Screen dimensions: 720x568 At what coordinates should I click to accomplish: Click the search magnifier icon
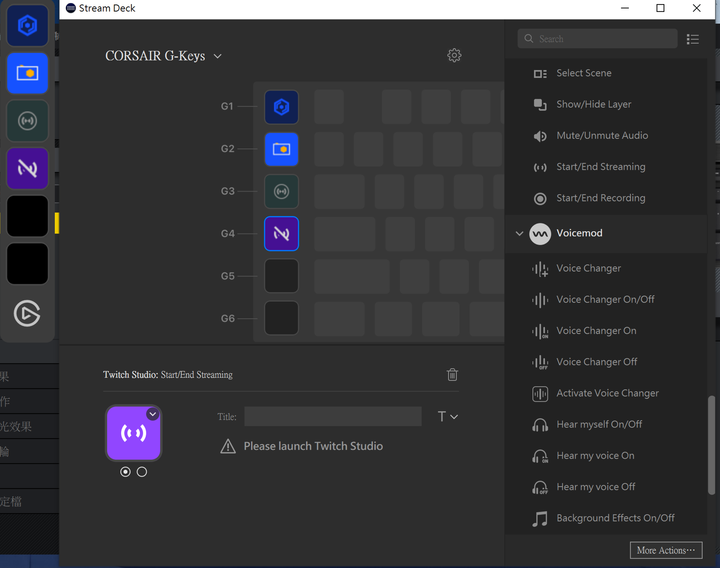coord(529,39)
